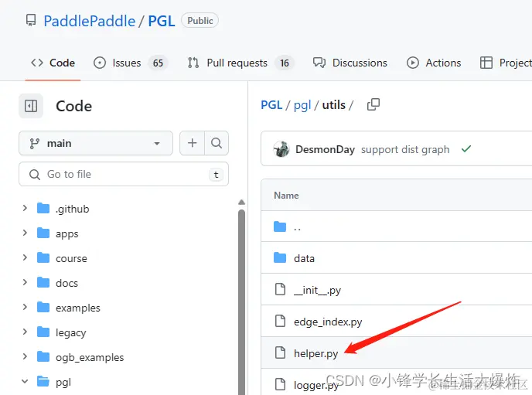Go to parent directory row
Image resolution: width=532 pixels, height=395 pixels.
396,226
